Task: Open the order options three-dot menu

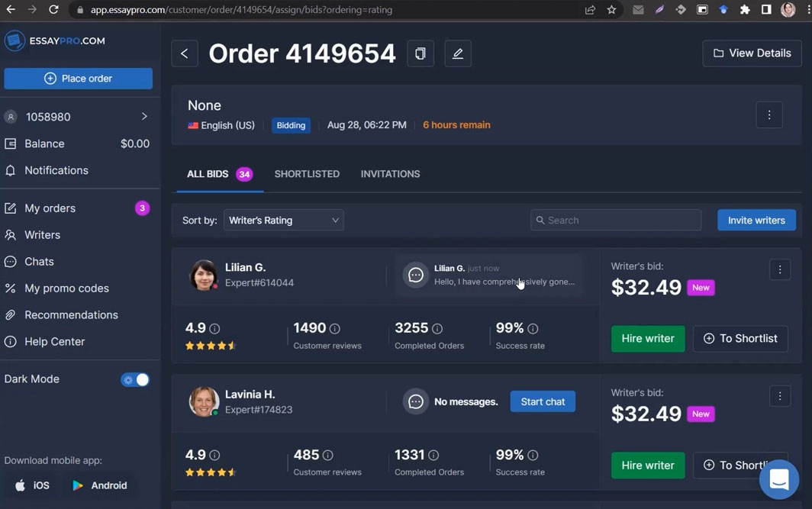Action: pos(768,115)
